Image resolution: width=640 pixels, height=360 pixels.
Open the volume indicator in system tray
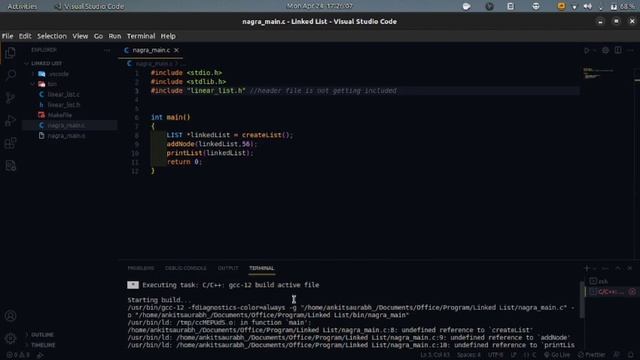[x=587, y=6]
